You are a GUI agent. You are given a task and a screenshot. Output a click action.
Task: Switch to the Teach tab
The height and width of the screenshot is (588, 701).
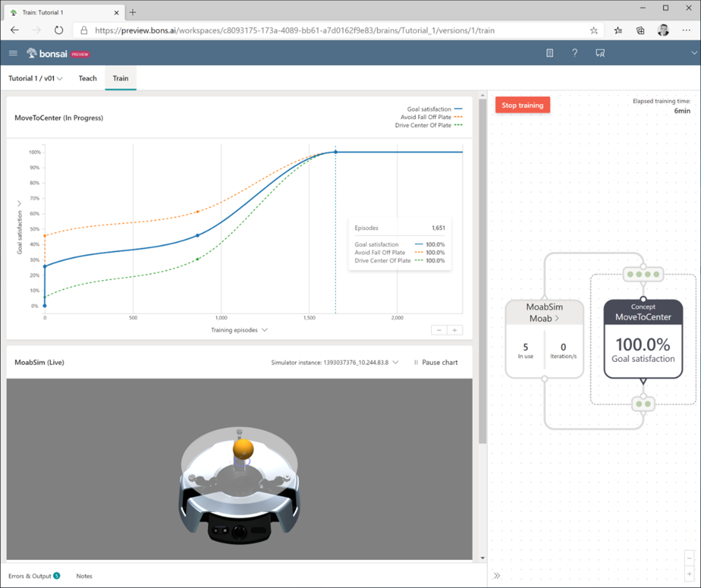[x=87, y=79]
